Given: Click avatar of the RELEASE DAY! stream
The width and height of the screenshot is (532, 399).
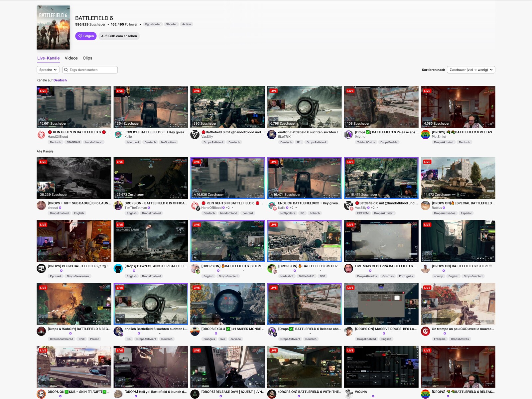Looking at the screenshot, I should click(x=195, y=394).
